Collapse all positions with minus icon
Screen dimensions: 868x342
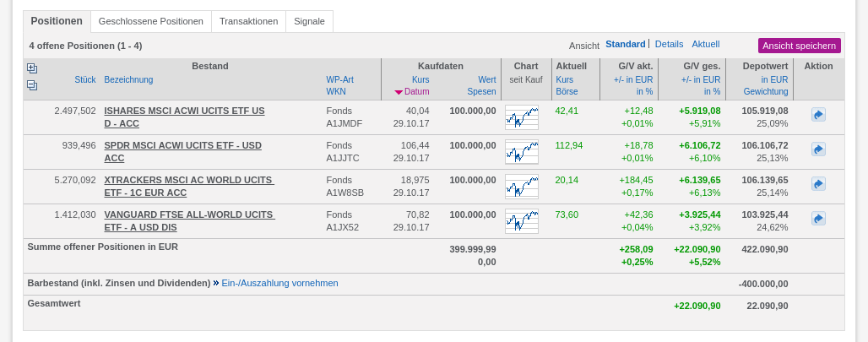click(32, 84)
